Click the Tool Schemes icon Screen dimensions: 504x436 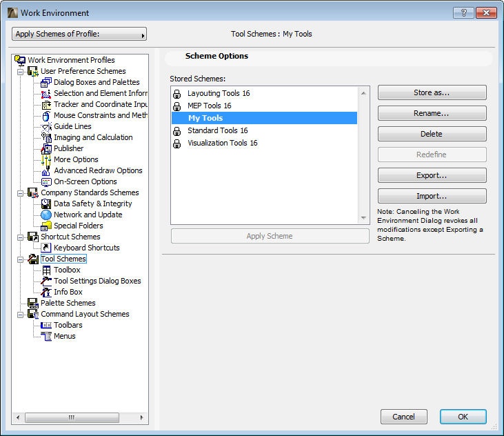click(x=33, y=259)
